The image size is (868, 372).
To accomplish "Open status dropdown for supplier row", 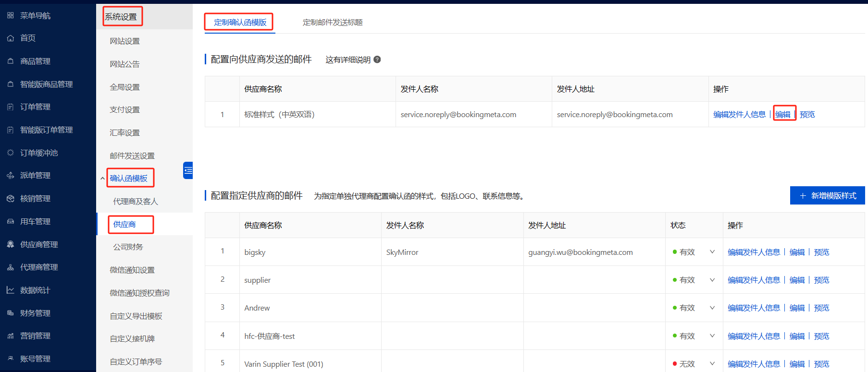I will 712,280.
